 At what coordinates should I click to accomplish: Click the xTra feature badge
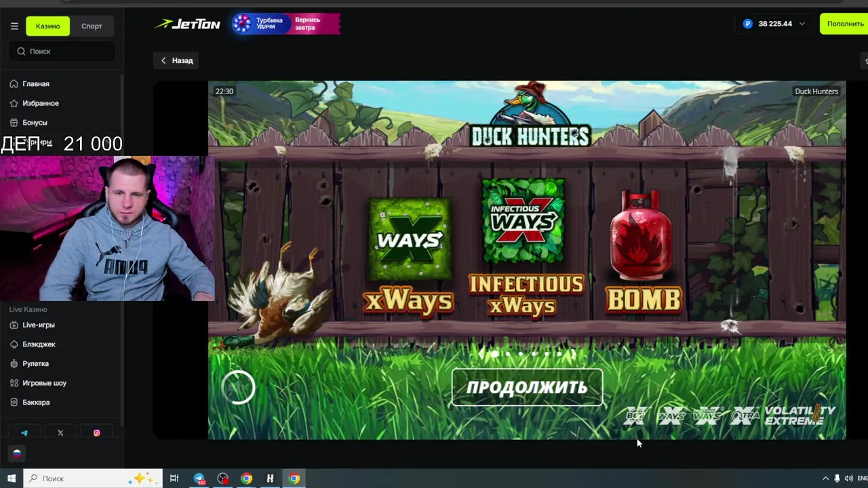pos(745,415)
